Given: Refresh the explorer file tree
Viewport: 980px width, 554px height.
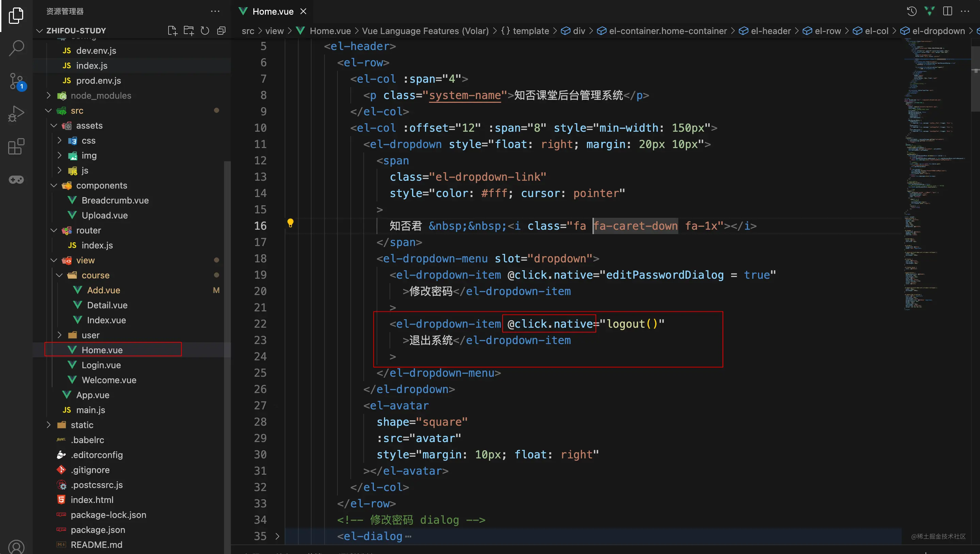Looking at the screenshot, I should 205,30.
